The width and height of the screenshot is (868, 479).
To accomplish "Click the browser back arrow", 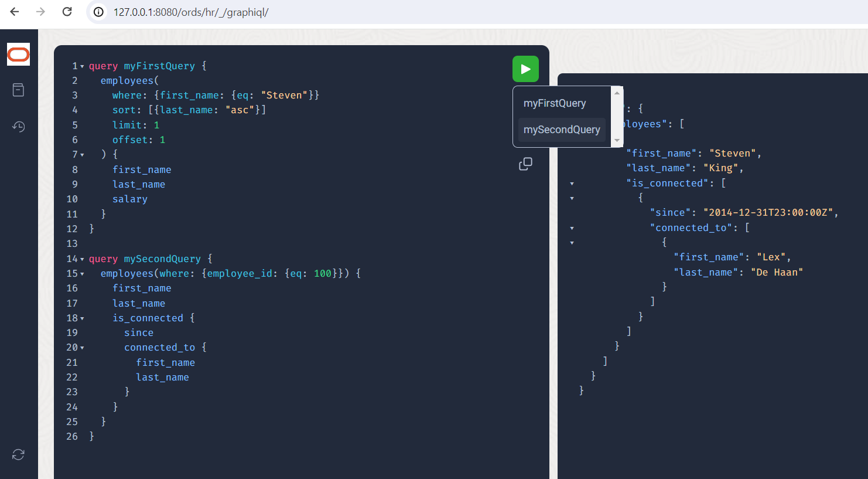I will (x=14, y=11).
